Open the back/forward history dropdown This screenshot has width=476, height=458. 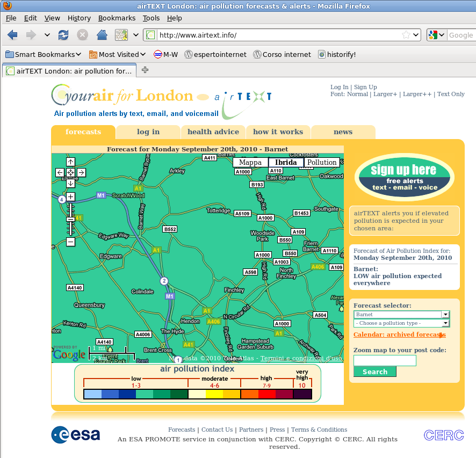pos(47,35)
